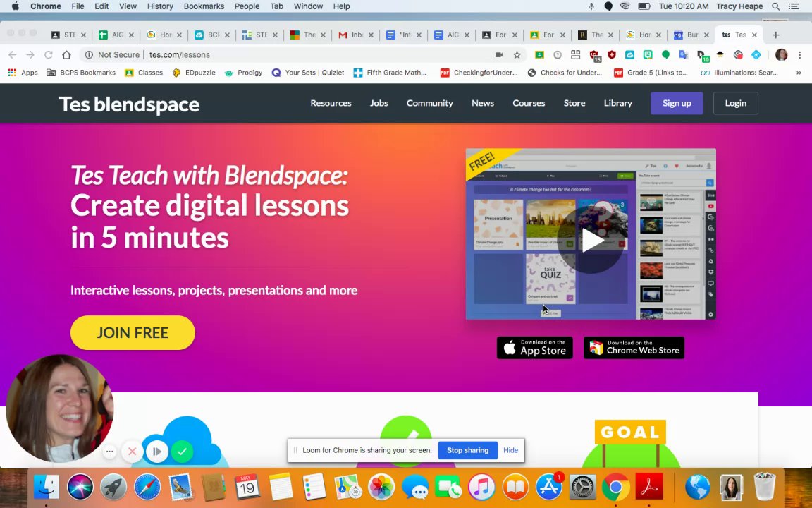The image size is (812, 508).
Task: Open the Google Classroom extension icon
Action: tap(539, 55)
